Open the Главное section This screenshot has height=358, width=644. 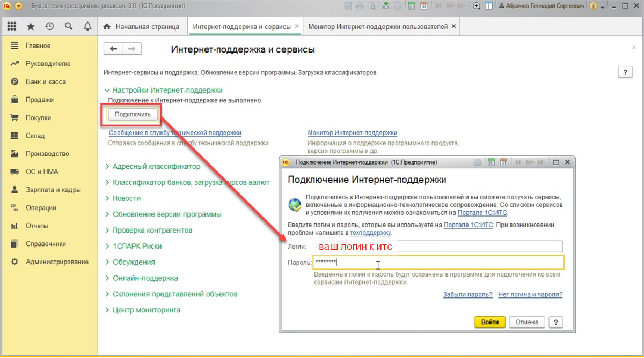pyautogui.click(x=49, y=46)
